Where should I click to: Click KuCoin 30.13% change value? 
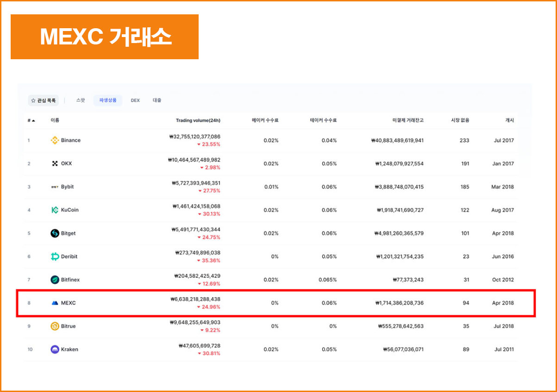[209, 214]
